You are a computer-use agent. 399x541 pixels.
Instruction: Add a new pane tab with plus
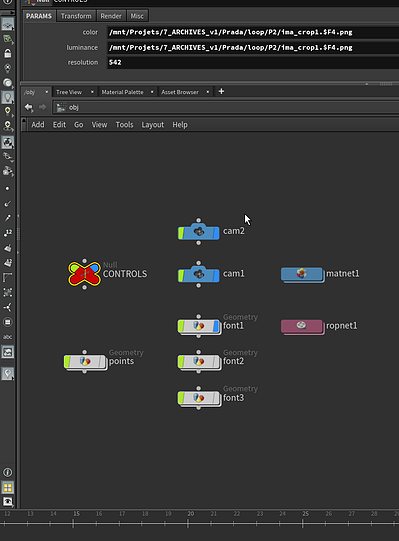point(221,91)
